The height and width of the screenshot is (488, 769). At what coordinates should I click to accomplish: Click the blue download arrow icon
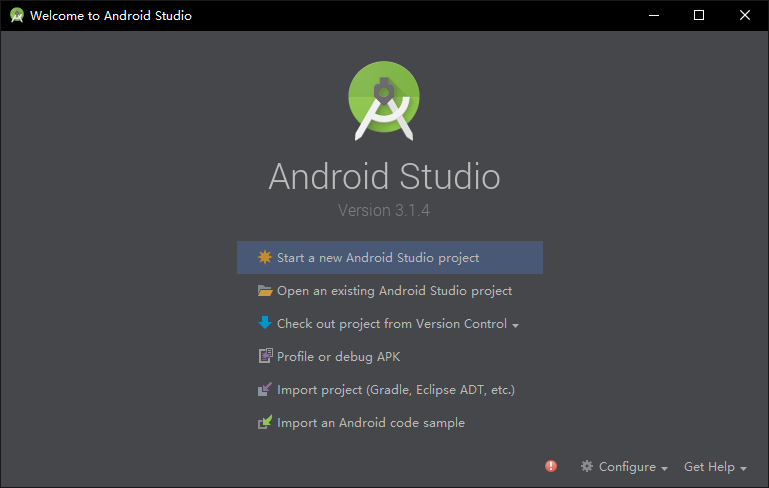265,323
